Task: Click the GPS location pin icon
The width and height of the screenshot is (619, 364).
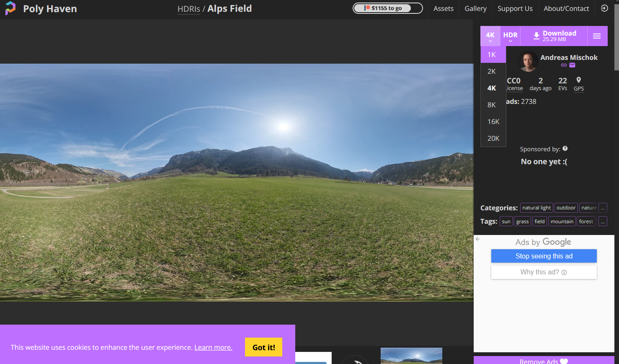Action: coord(578,80)
